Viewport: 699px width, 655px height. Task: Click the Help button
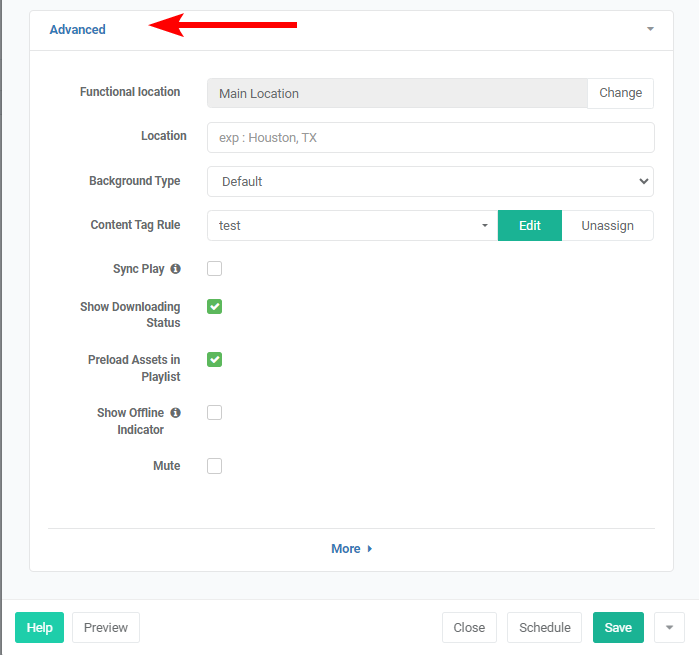(x=39, y=628)
